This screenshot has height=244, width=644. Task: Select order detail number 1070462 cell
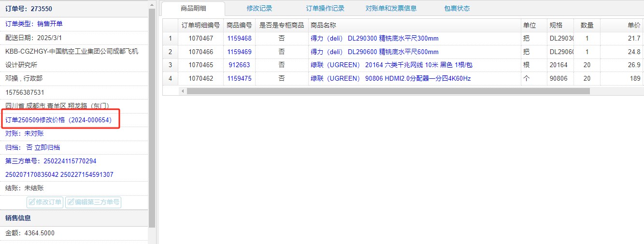coord(200,78)
